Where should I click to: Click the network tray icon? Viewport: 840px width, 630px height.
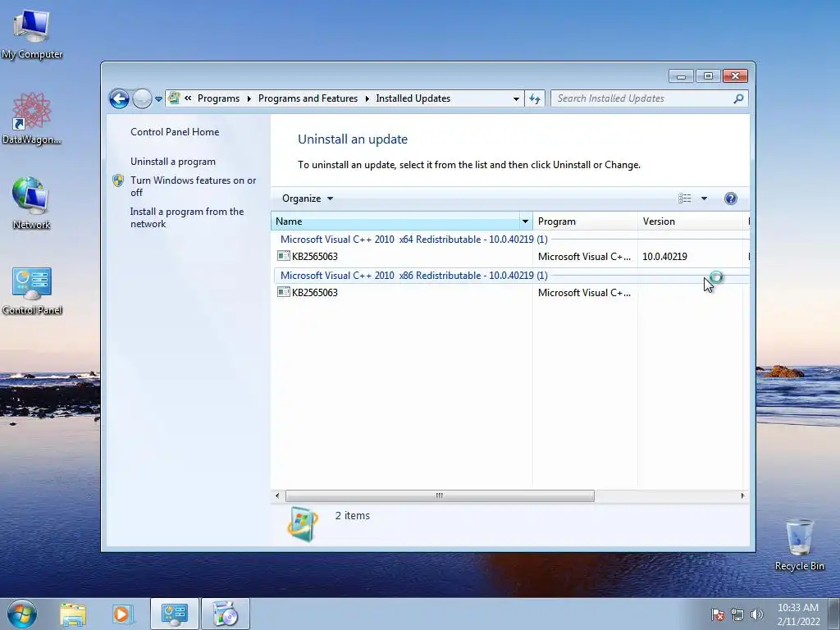pos(737,614)
